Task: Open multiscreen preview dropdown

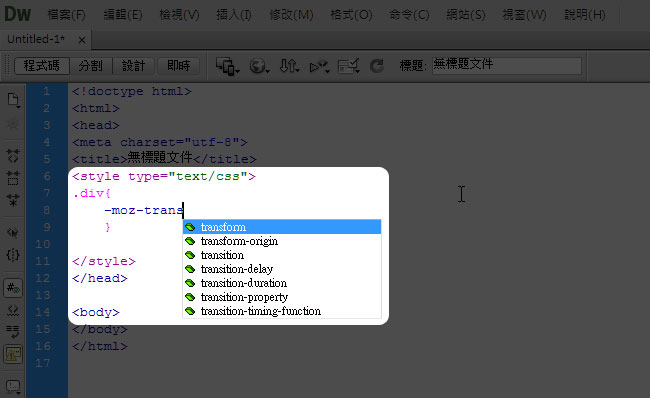Action: 228,66
